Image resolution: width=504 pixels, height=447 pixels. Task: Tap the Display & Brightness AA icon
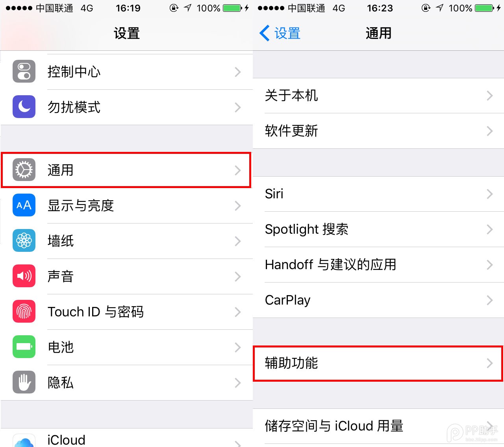[24, 205]
